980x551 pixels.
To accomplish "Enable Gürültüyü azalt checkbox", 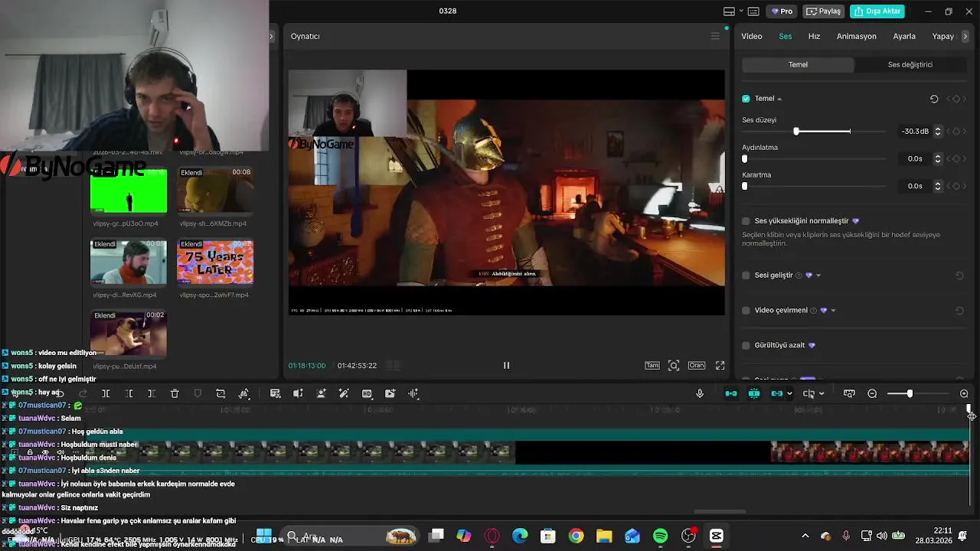I will tap(746, 345).
